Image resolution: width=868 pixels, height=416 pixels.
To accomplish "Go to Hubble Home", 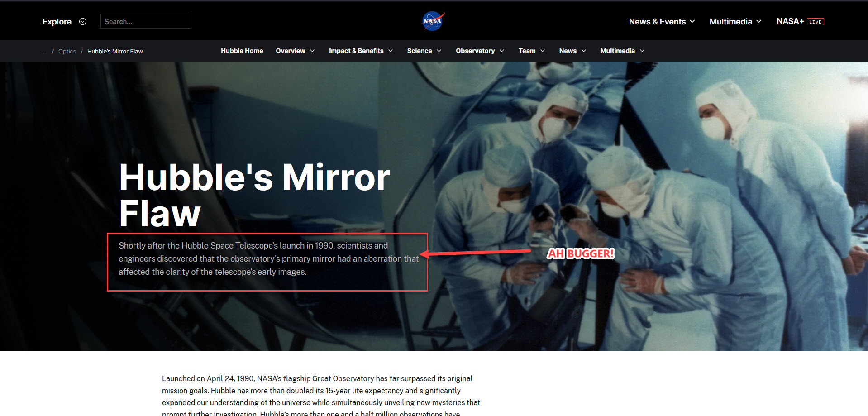I will click(242, 51).
